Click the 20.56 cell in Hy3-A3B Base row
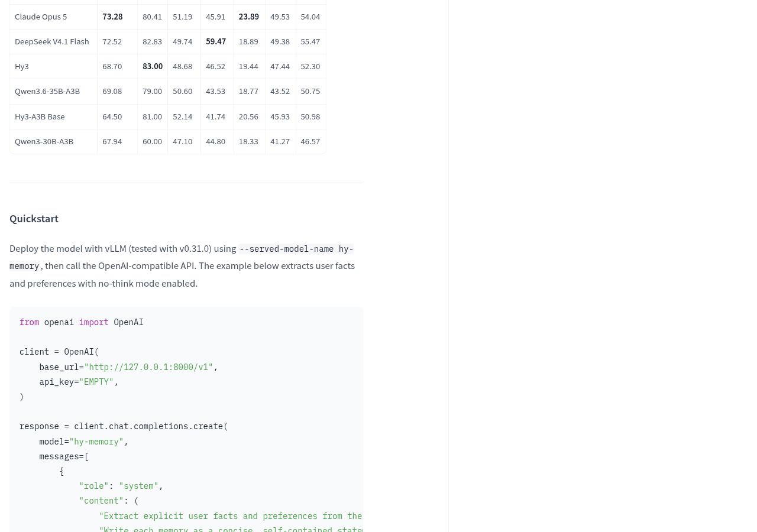The width and height of the screenshot is (757, 532). (x=248, y=116)
